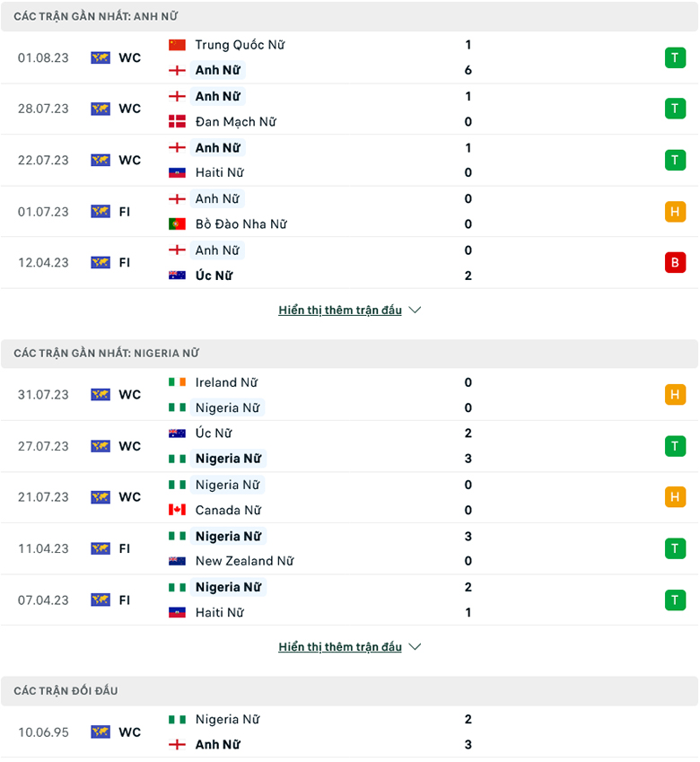Open the Úc Nữ team link on 12.04.23
This screenshot has width=700, height=762.
pos(214,276)
